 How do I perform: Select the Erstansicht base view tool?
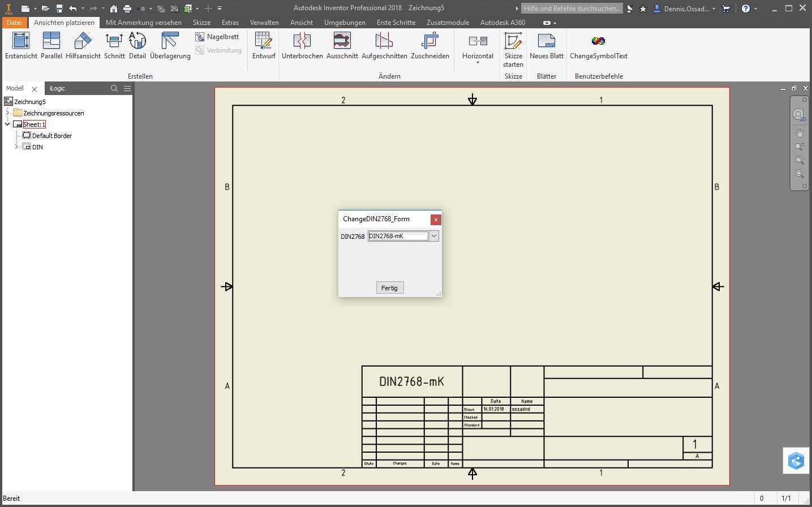(x=21, y=45)
